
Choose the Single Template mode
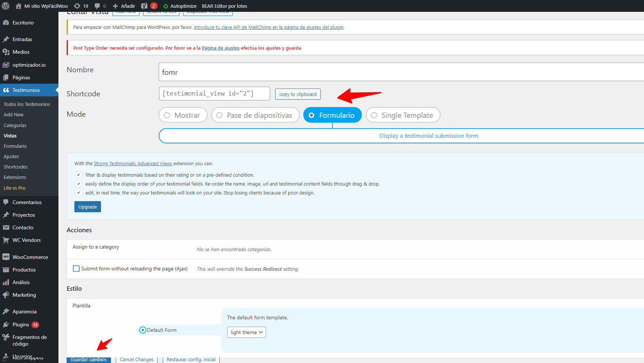click(x=403, y=115)
